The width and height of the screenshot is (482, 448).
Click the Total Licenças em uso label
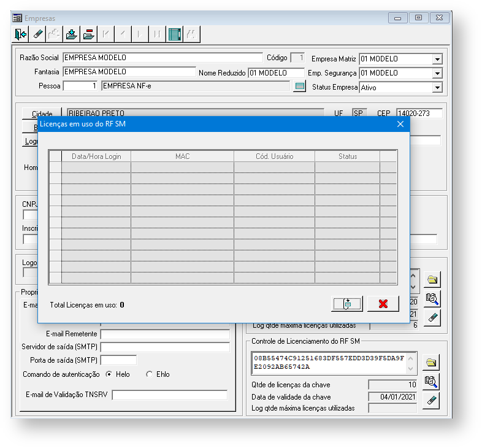click(x=83, y=305)
